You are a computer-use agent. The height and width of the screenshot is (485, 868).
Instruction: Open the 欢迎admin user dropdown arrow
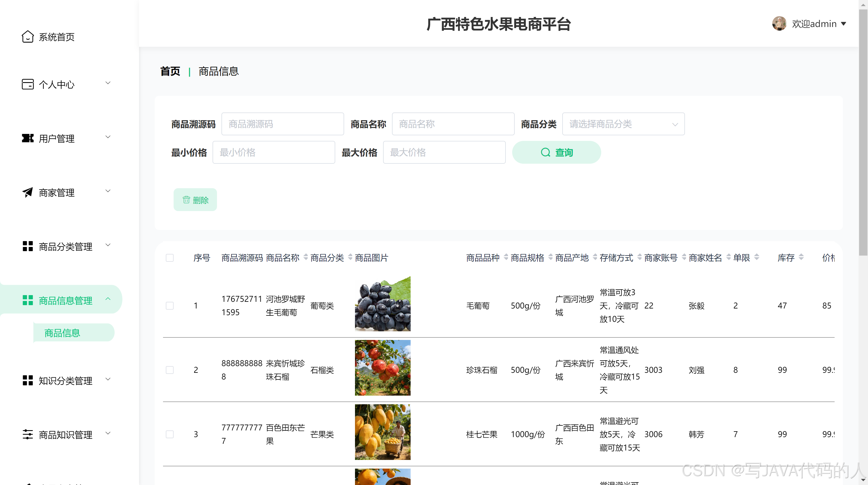(x=844, y=24)
